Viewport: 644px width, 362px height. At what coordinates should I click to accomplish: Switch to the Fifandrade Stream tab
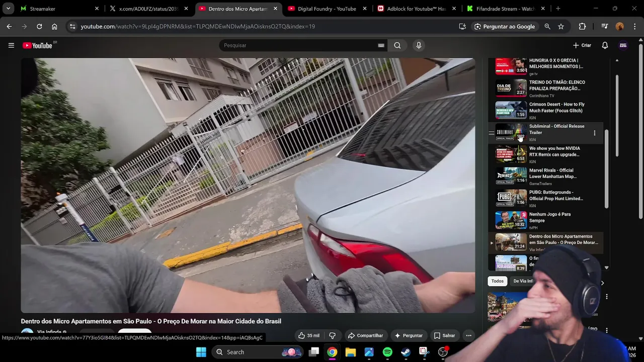pyautogui.click(x=506, y=9)
